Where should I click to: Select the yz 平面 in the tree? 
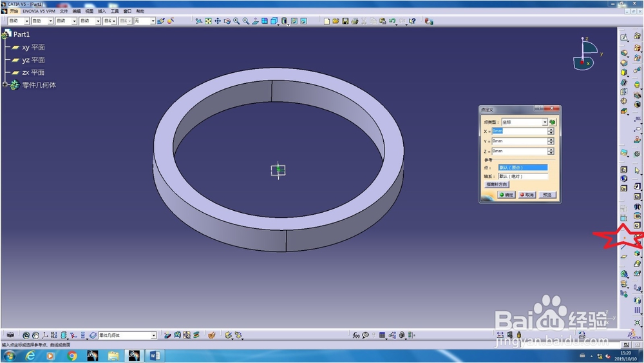(x=33, y=60)
